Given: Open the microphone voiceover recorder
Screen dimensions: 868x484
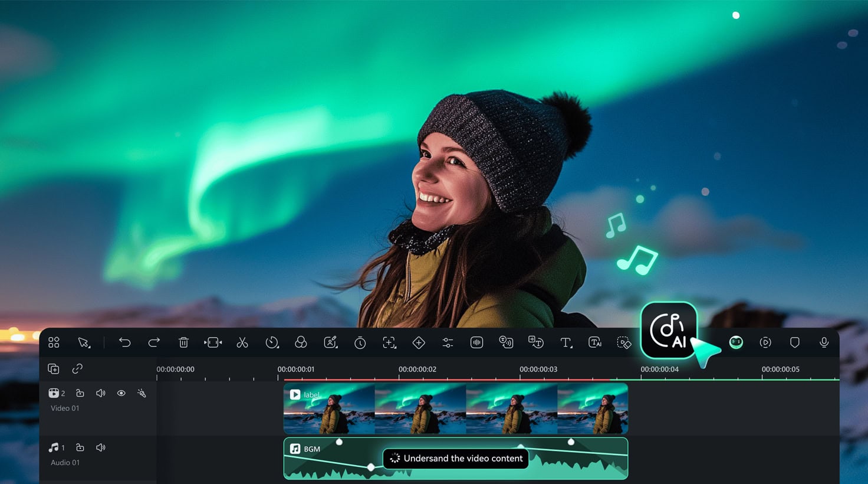Looking at the screenshot, I should [824, 342].
